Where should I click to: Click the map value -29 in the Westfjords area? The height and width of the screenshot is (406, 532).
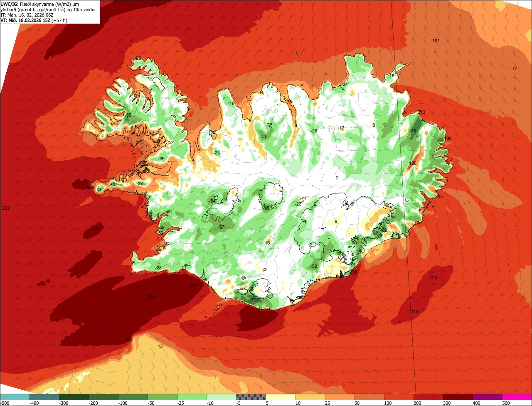tap(161, 159)
